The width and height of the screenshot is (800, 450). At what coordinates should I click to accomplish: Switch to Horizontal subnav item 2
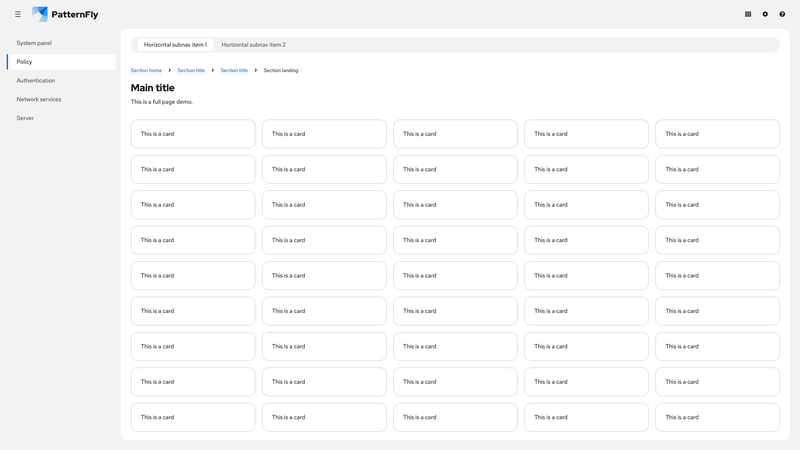[254, 45]
